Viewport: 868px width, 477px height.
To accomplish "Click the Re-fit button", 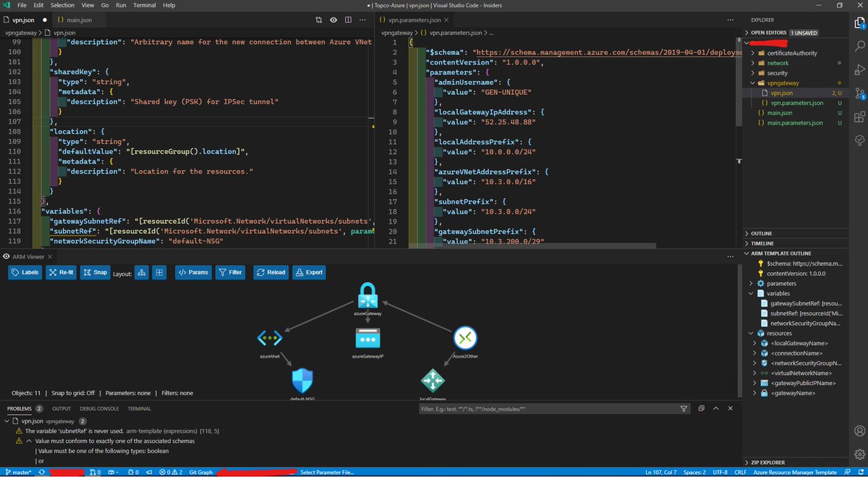I will pyautogui.click(x=61, y=272).
